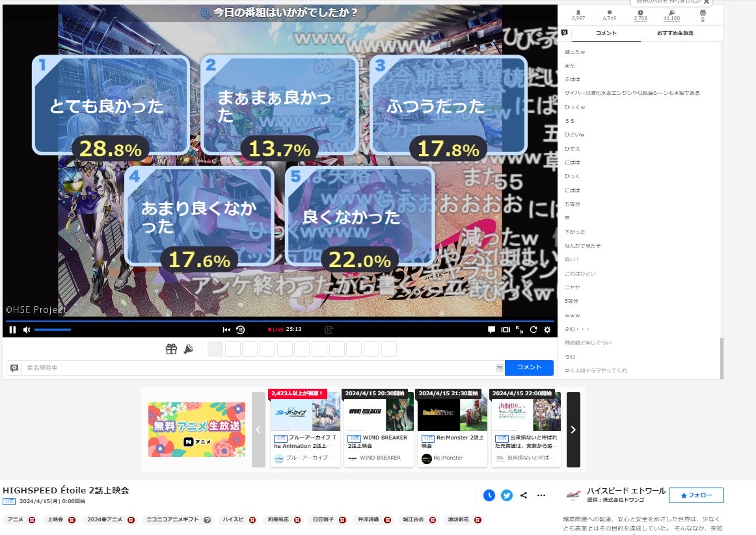This screenshot has height=535, width=756.
Task: Rewind 10 seconds in the player
Action: coord(240,330)
